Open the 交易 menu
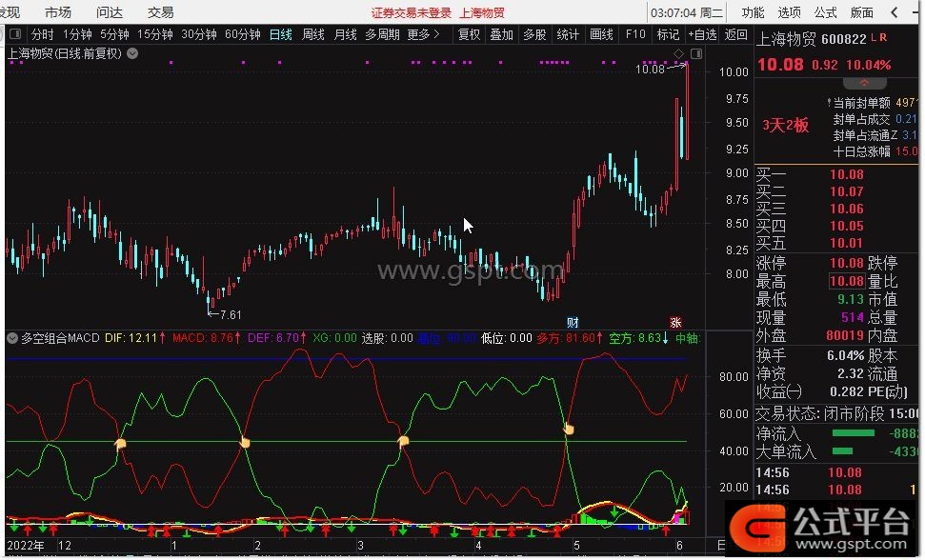Image resolution: width=925 pixels, height=560 pixels. (x=160, y=12)
